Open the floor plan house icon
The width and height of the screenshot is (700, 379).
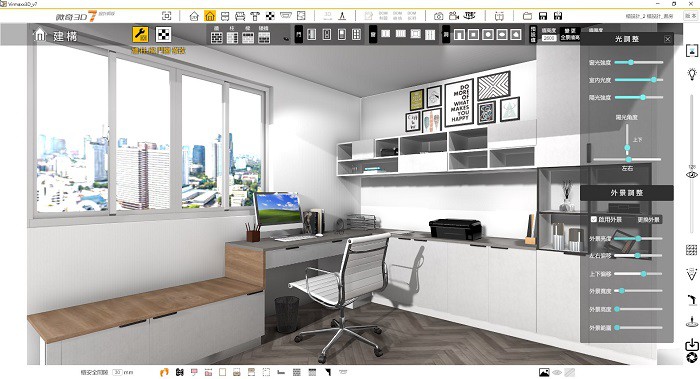tap(194, 17)
